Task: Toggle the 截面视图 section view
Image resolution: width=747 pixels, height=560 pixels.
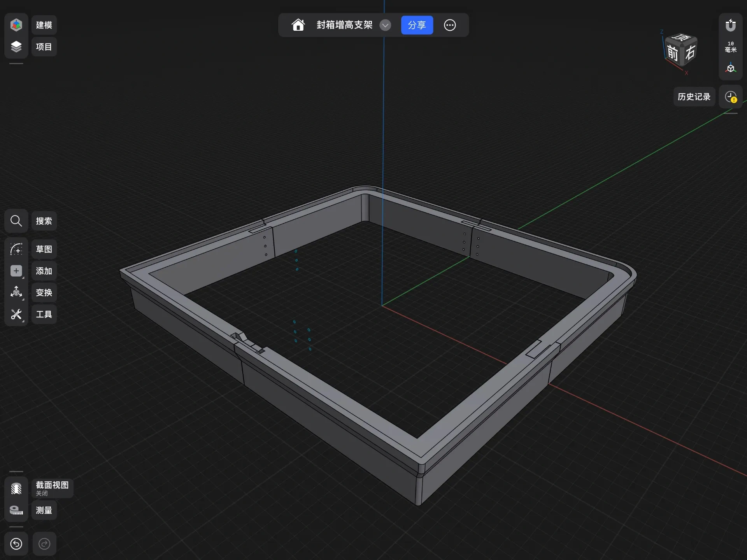Action: click(x=16, y=488)
